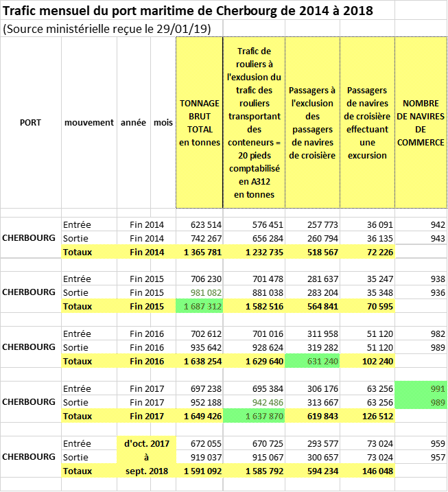The image size is (448, 492).
Task: Select total cell 1 629 640
Action: (254, 361)
